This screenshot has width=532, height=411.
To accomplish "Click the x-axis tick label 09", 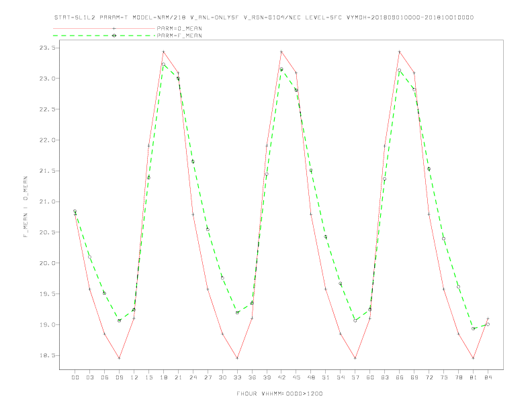I will 119,377.
